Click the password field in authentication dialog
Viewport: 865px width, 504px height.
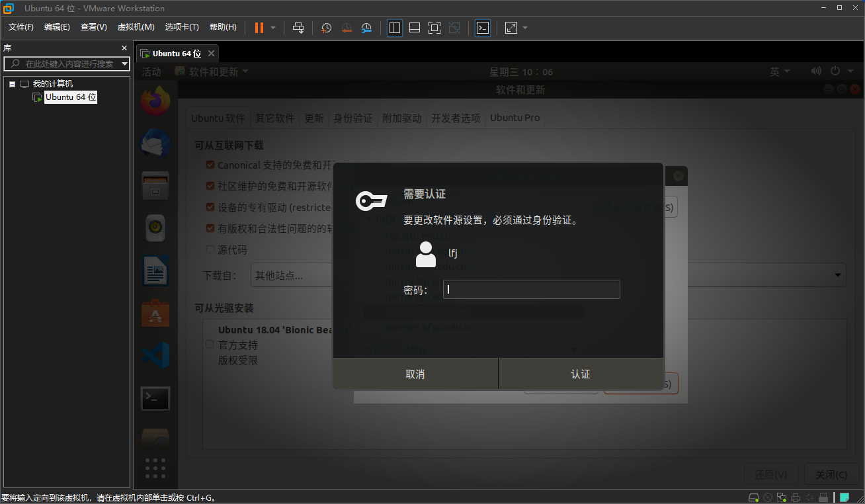[x=532, y=289]
